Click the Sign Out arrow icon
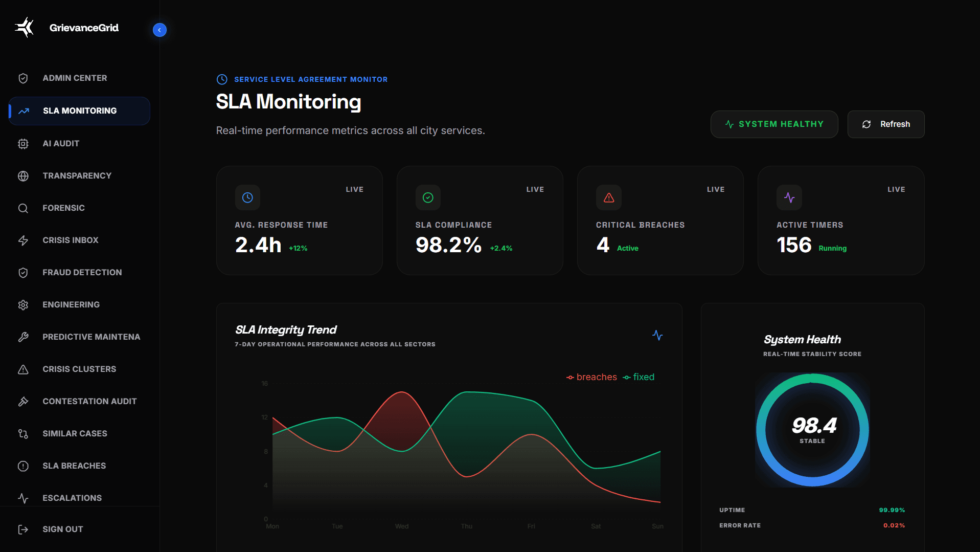Viewport: 980px width, 552px height. [x=23, y=529]
